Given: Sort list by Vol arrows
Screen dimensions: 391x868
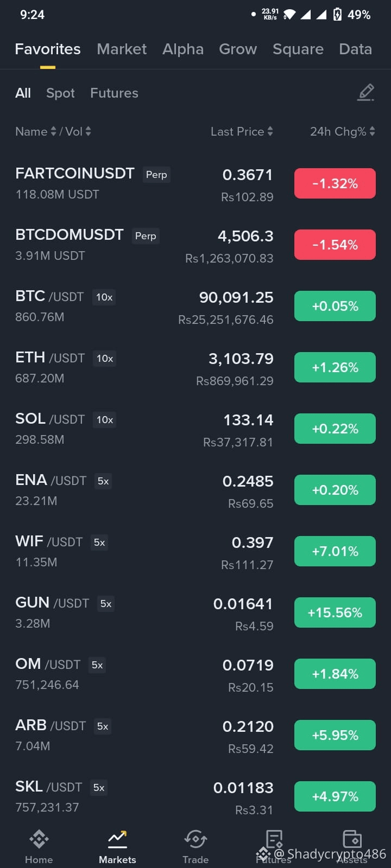Looking at the screenshot, I should [x=88, y=131].
